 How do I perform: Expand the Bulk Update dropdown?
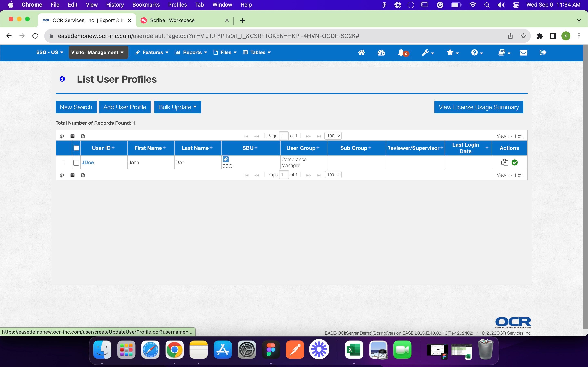click(177, 107)
